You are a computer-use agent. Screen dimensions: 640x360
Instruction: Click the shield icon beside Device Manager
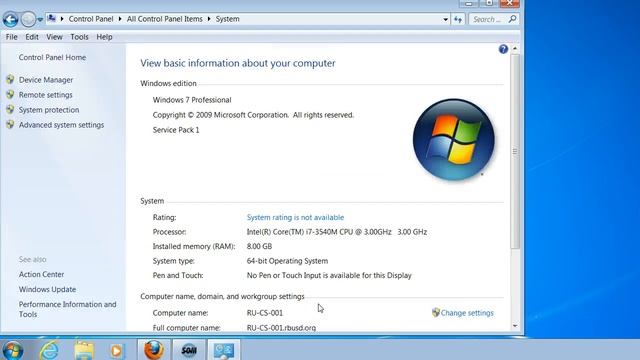point(10,79)
